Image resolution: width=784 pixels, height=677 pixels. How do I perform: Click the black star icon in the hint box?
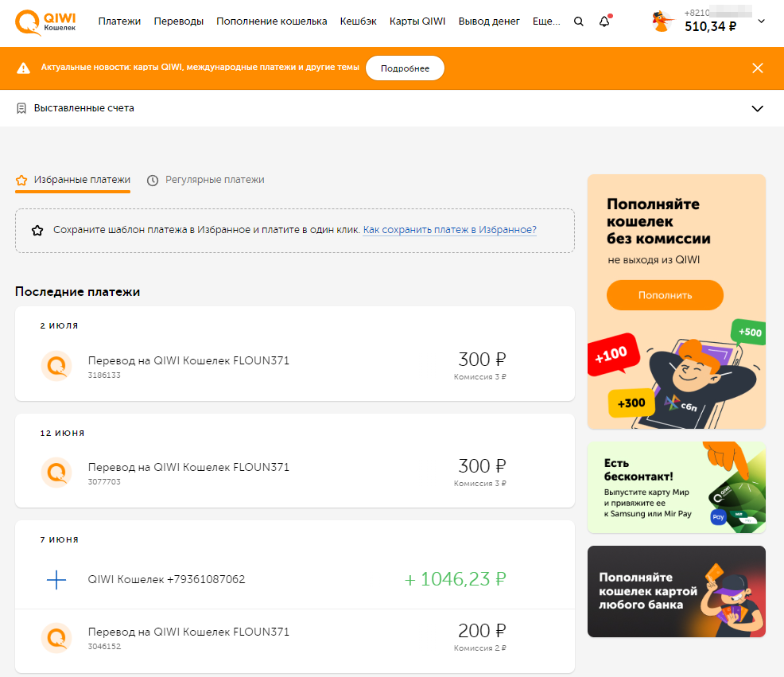[37, 230]
